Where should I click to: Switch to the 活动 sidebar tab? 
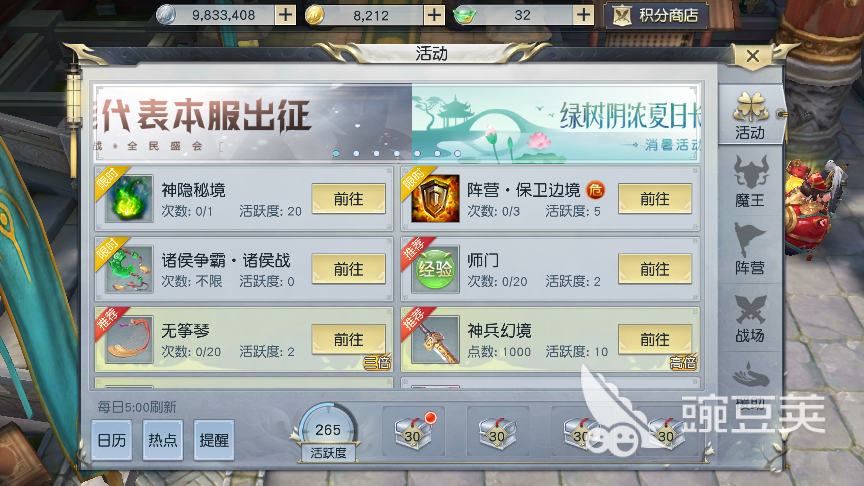click(x=750, y=115)
